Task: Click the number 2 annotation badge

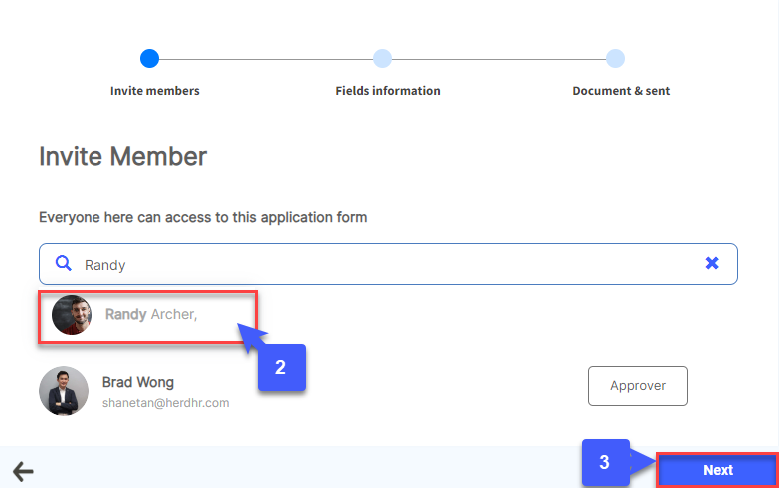Action: [x=281, y=367]
